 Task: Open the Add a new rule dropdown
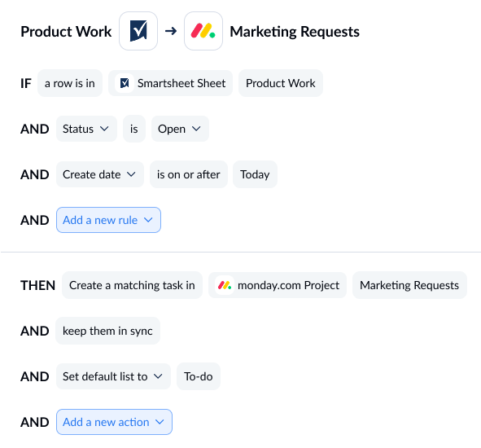click(108, 220)
